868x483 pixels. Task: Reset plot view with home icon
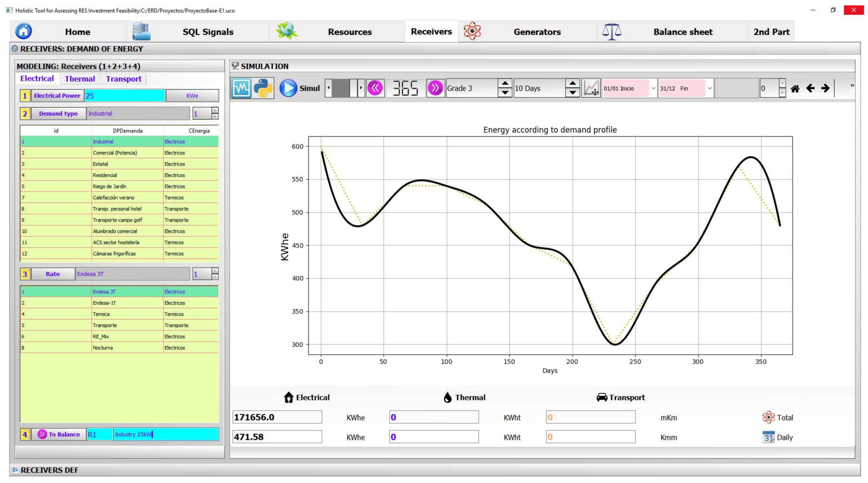click(x=795, y=89)
